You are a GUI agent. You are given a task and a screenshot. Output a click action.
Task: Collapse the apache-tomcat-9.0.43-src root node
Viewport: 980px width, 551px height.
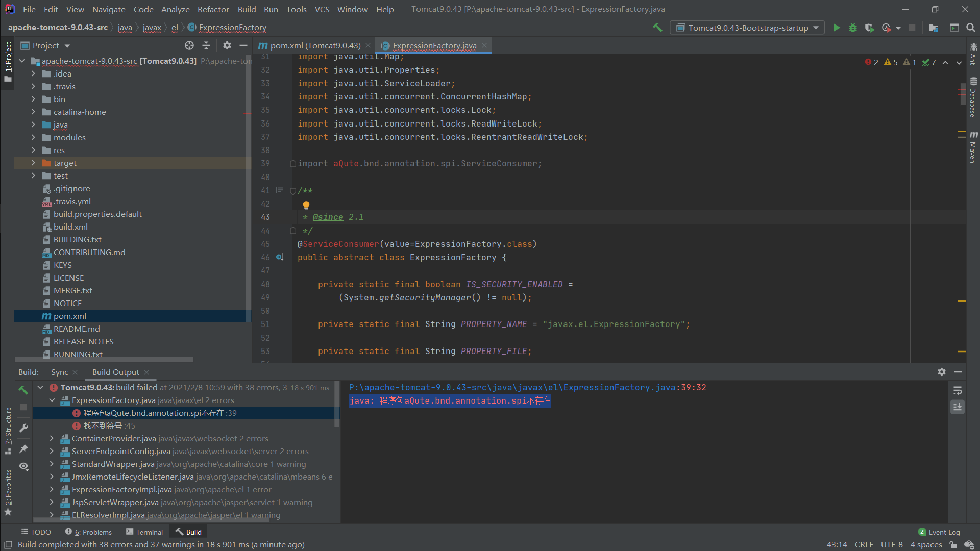(x=22, y=61)
